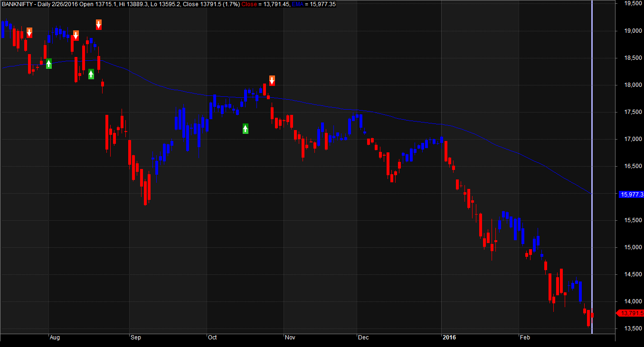Select the highest sell signal arrow on the chart
The height and width of the screenshot is (347, 644).
point(98,25)
